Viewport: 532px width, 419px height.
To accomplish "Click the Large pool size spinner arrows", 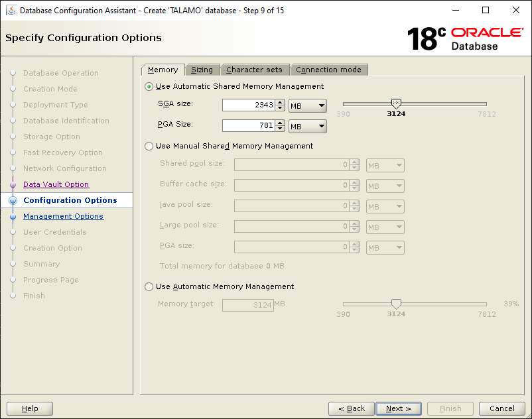I will point(354,227).
